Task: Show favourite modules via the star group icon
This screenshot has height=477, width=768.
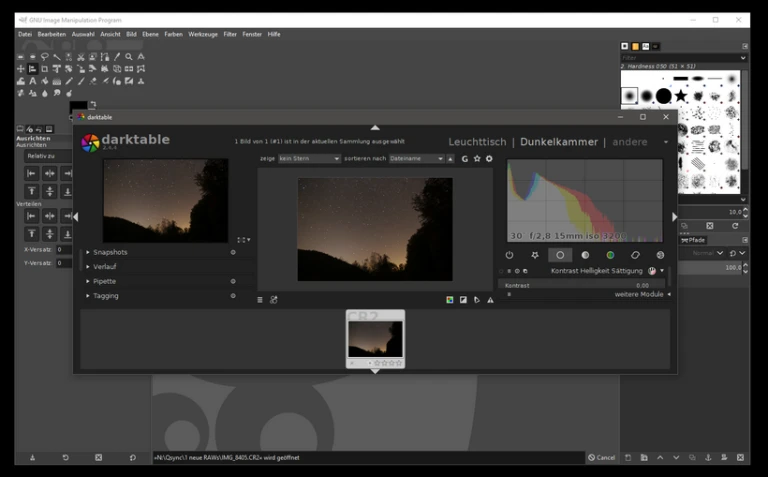Action: tap(534, 255)
